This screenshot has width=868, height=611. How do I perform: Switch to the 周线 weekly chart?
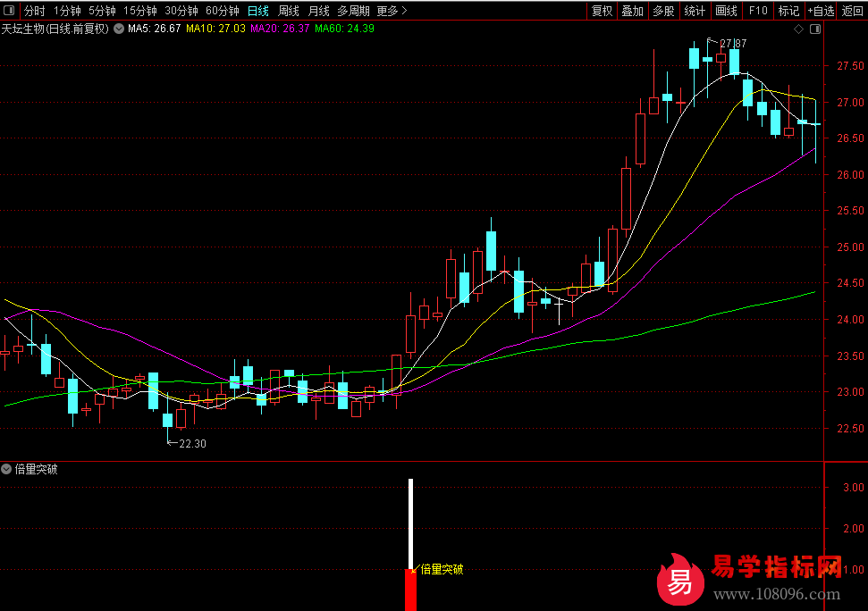pyautogui.click(x=289, y=11)
